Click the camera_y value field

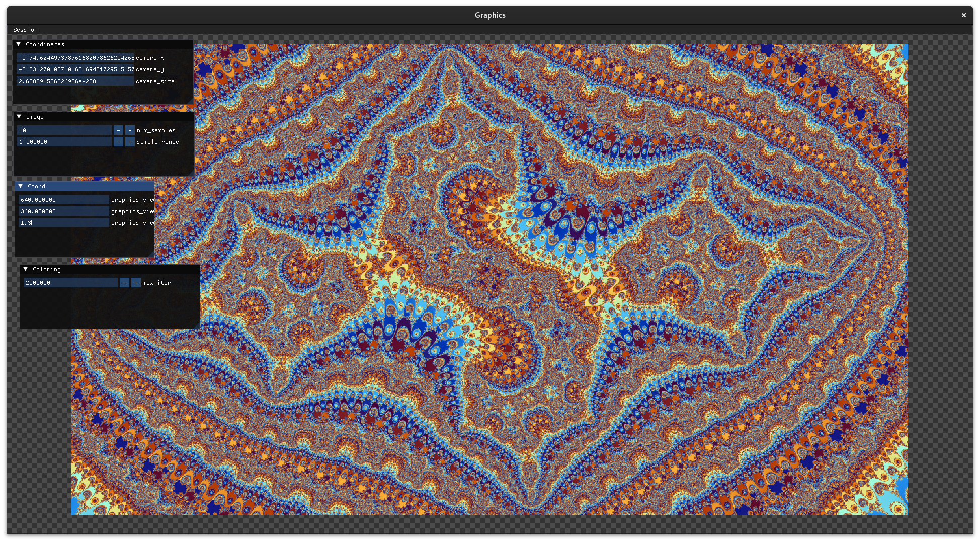[75, 69]
